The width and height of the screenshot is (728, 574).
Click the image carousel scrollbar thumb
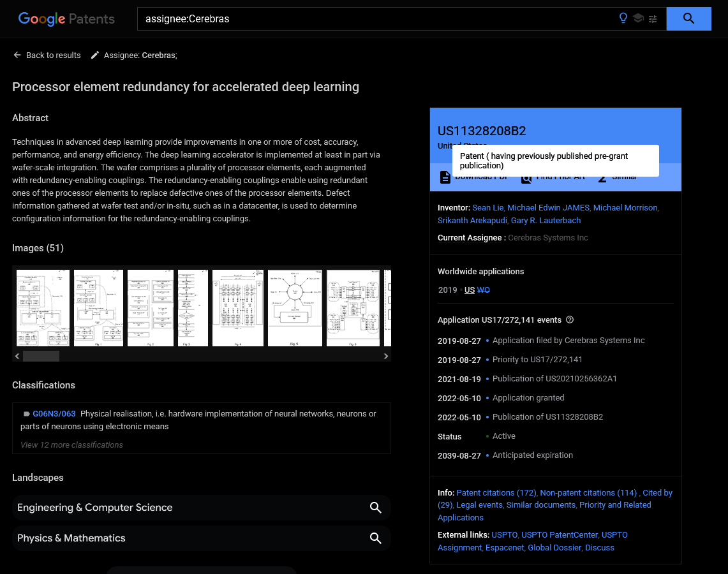click(x=41, y=356)
